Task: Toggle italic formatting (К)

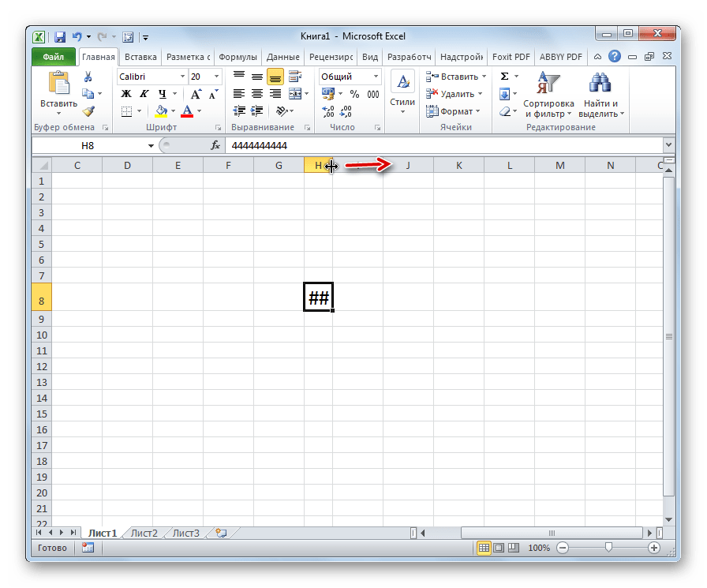Action: click(x=143, y=95)
